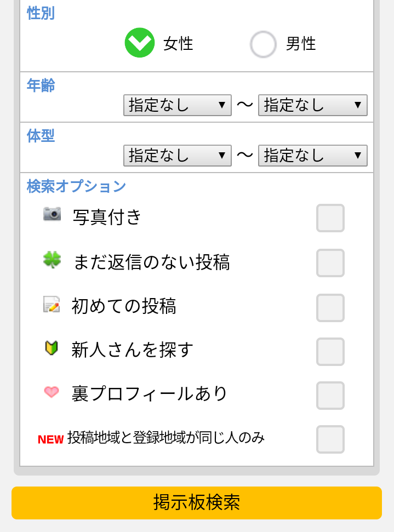Open the right 年齢 dropdown
This screenshot has height=532, width=394.
tap(312, 105)
